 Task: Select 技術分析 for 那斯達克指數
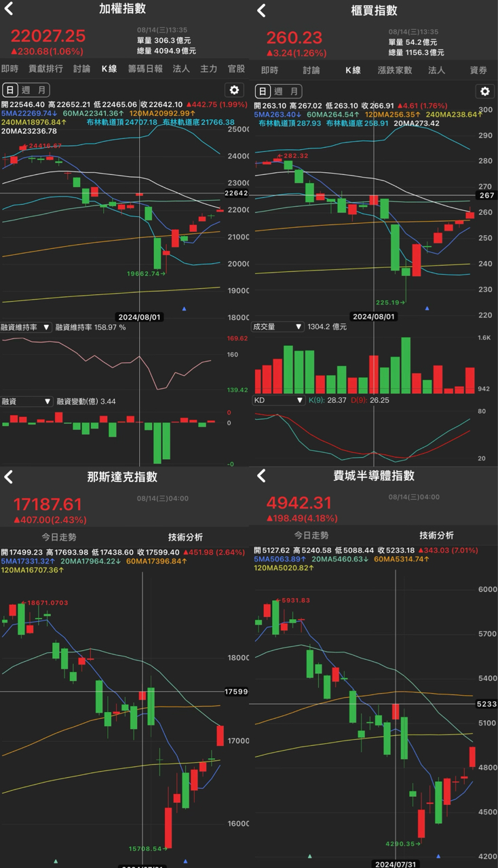point(185,537)
